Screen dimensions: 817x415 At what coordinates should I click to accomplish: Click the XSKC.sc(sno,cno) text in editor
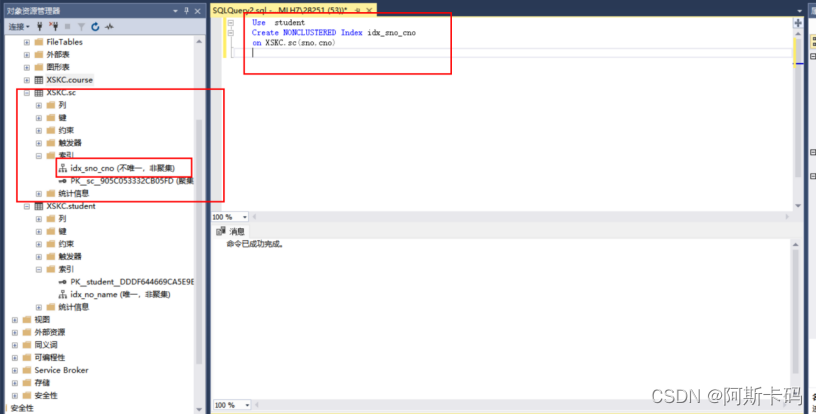pos(300,43)
